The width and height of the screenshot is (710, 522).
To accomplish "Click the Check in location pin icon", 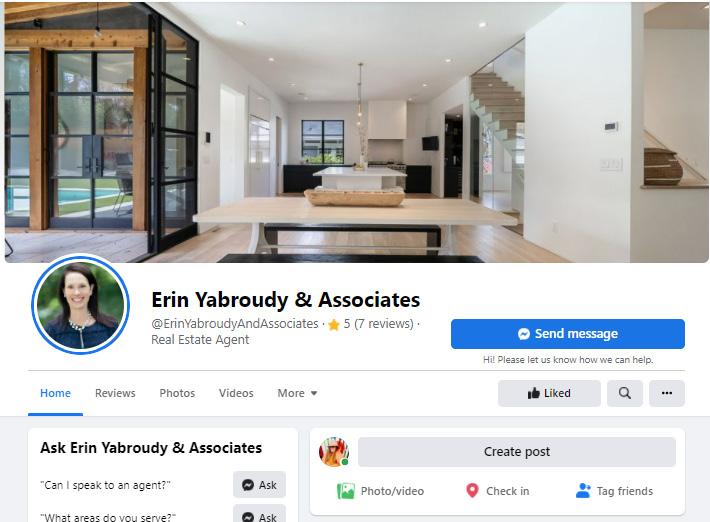I will pyautogui.click(x=472, y=490).
